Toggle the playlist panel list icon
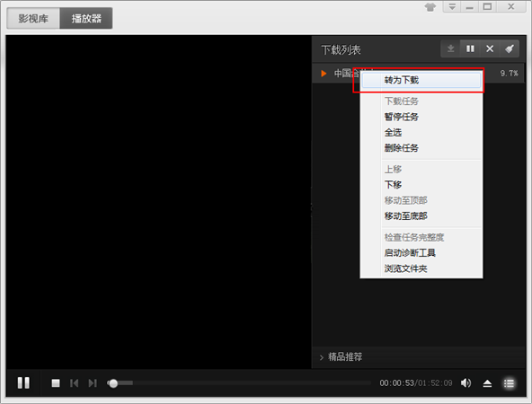The image size is (532, 404). pos(509,383)
